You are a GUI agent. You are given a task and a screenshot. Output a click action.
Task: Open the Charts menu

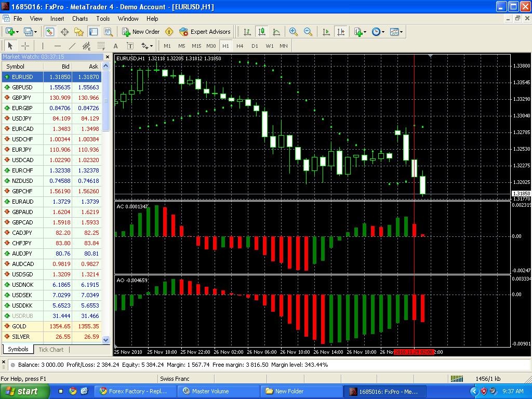click(x=79, y=19)
